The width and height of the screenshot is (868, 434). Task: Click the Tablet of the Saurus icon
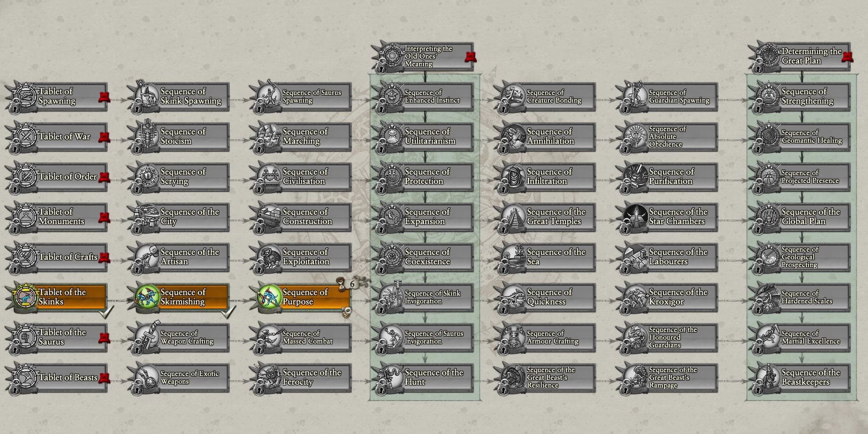[25, 337]
